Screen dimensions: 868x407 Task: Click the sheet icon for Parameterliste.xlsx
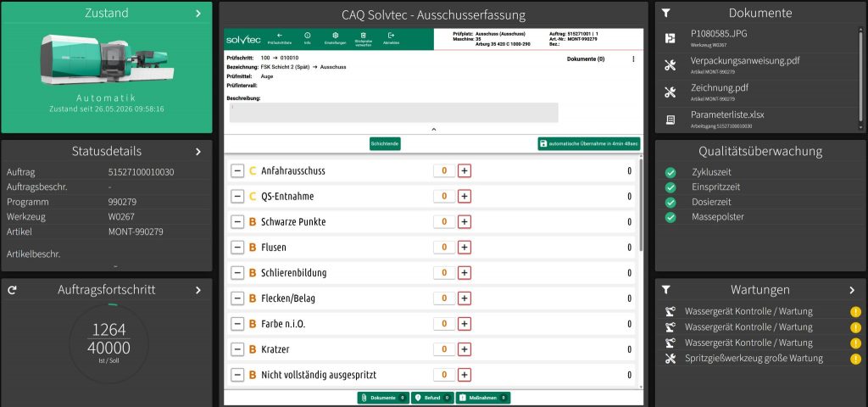670,120
